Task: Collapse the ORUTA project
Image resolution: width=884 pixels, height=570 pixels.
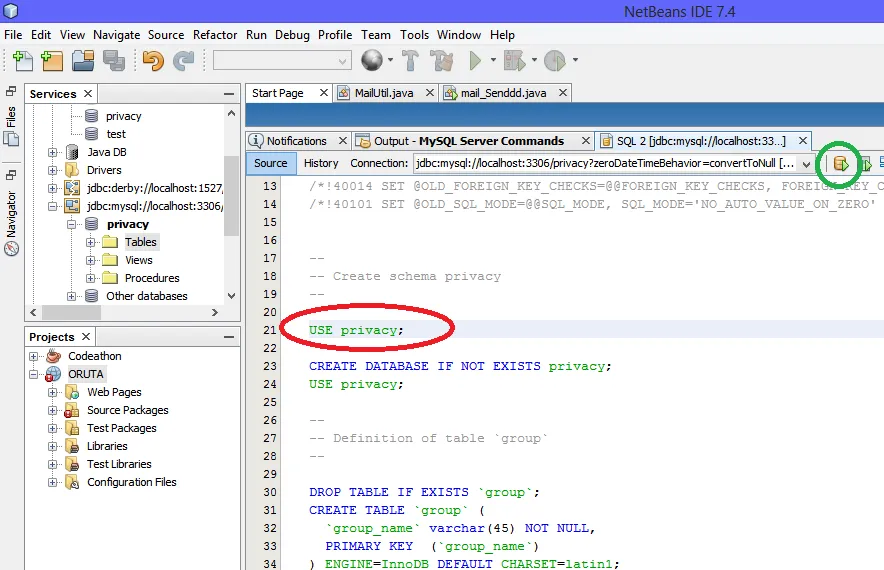Action: 33,374
